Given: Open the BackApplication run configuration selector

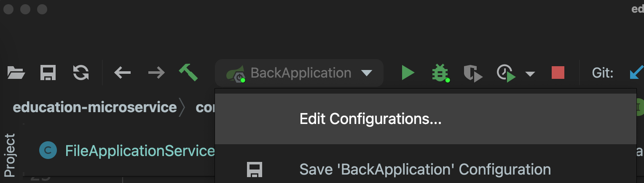Looking at the screenshot, I should coord(299,73).
